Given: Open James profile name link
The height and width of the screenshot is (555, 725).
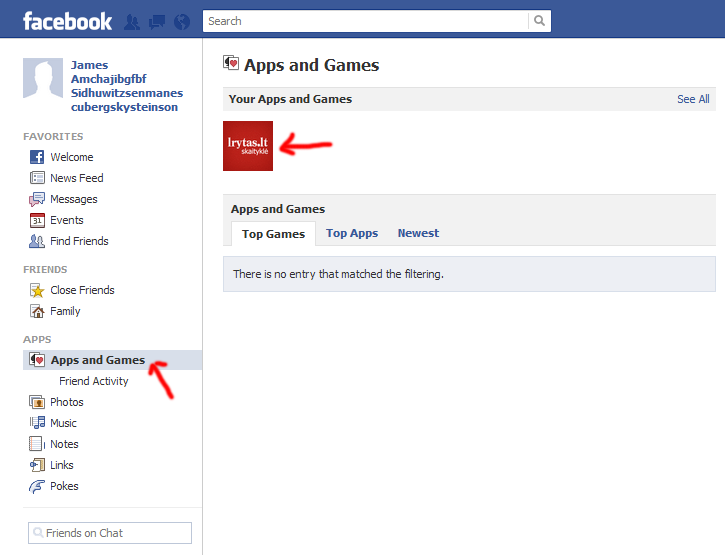Looking at the screenshot, I should [127, 86].
